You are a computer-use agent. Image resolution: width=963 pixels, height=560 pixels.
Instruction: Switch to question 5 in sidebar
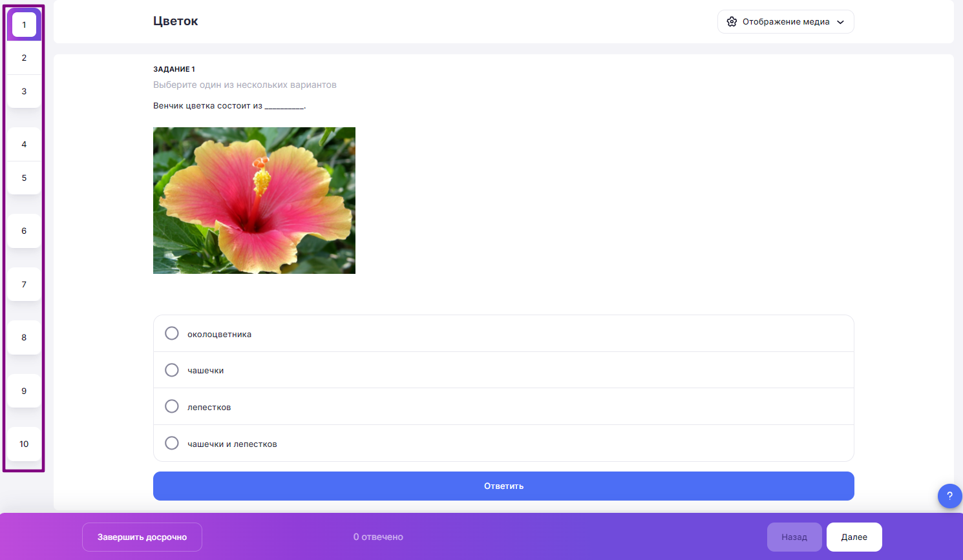25,178
